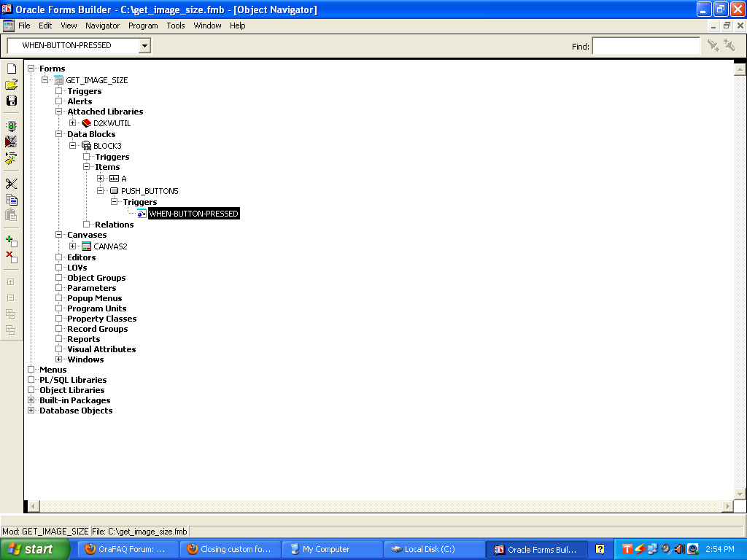Expand the D2KWUTIL library node
The width and height of the screenshot is (747, 560).
coord(73,123)
